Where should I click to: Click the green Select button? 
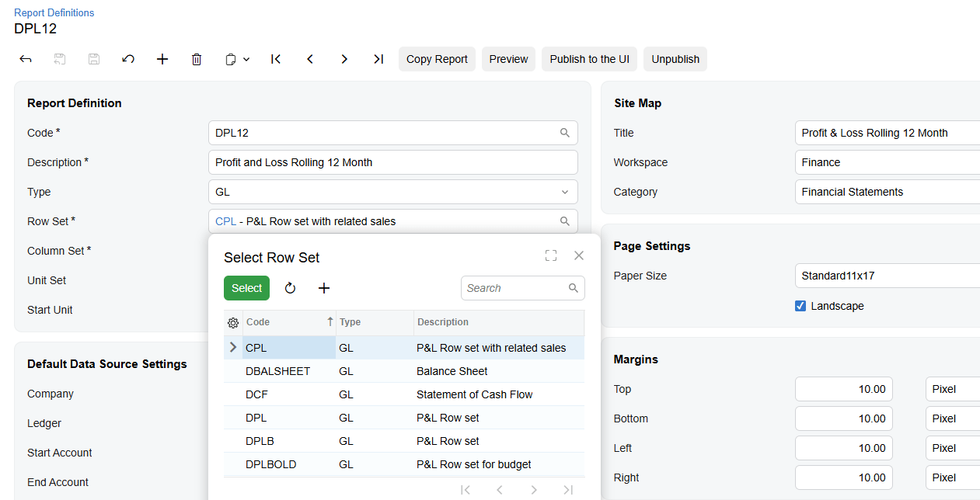click(246, 288)
